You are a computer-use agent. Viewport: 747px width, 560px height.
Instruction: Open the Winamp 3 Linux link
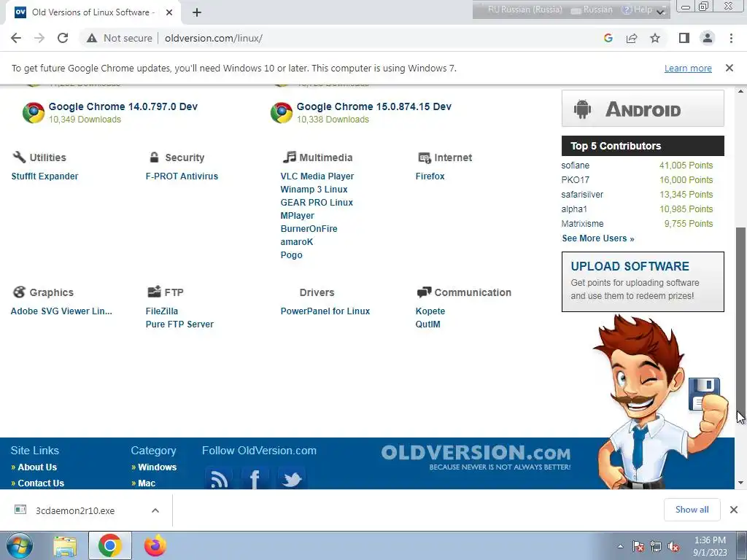pos(314,189)
